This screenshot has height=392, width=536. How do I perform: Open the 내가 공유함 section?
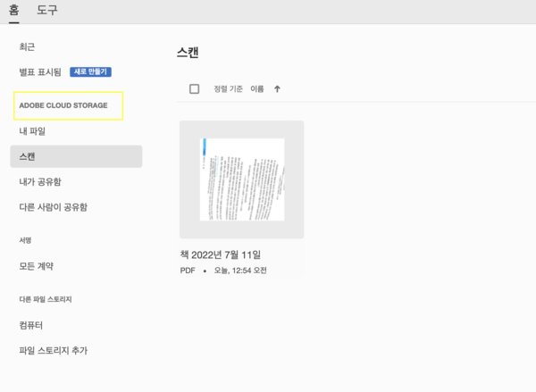click(x=40, y=181)
